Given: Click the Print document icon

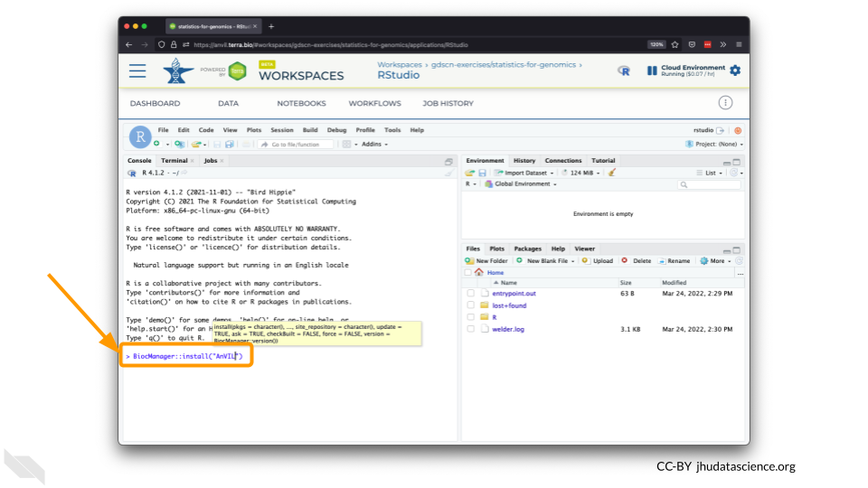Looking at the screenshot, I should point(246,145).
